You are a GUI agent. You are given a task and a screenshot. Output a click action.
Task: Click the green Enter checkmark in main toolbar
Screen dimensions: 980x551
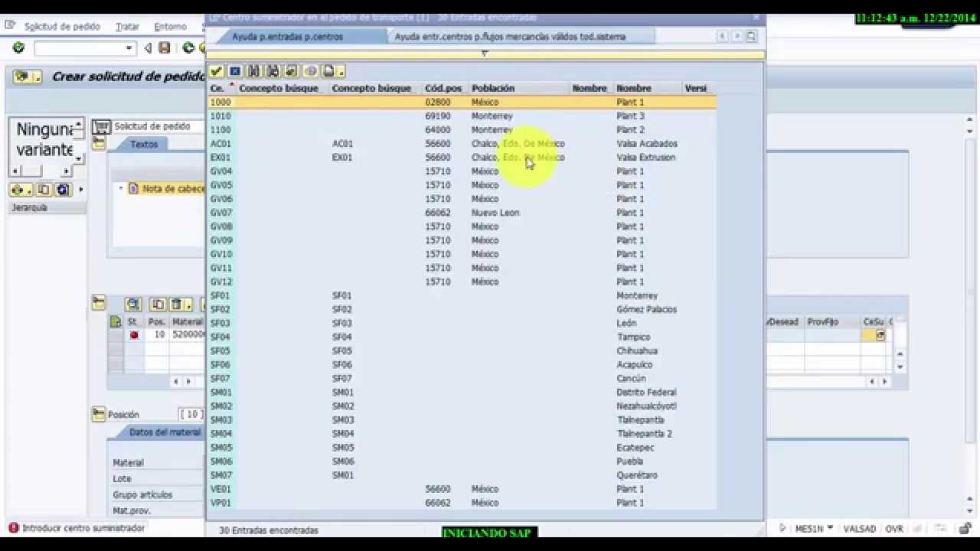click(x=18, y=47)
